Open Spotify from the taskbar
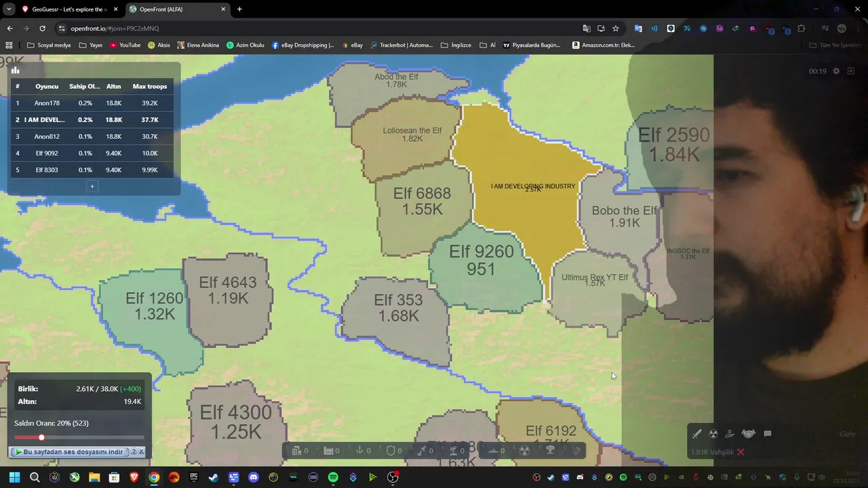The height and width of the screenshot is (488, 868). pos(333,477)
